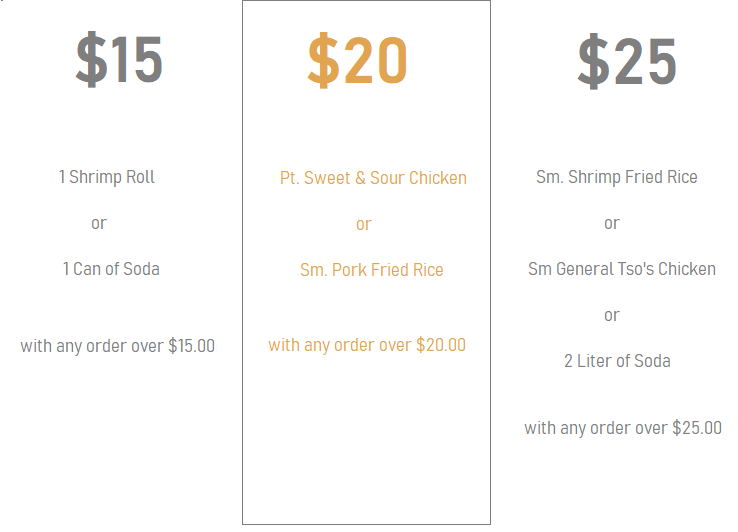Click the dollar sign in the $25 heading
This screenshot has width=738, height=532.
click(x=593, y=62)
